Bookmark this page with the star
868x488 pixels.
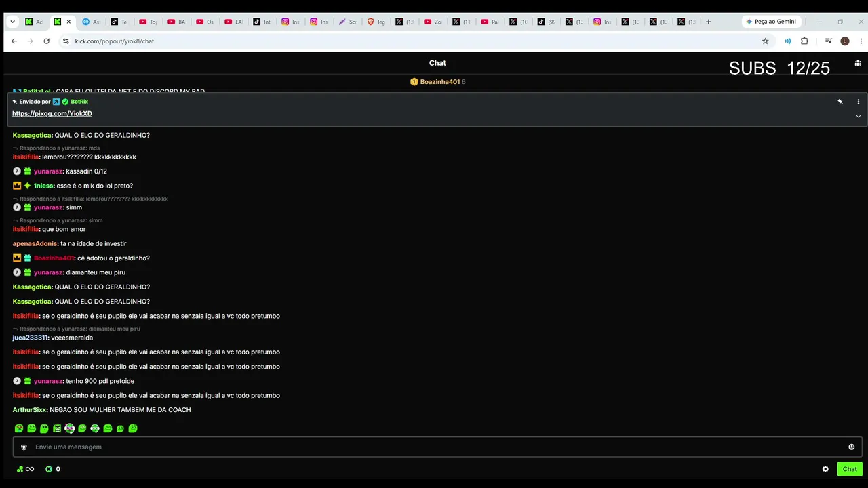point(766,41)
